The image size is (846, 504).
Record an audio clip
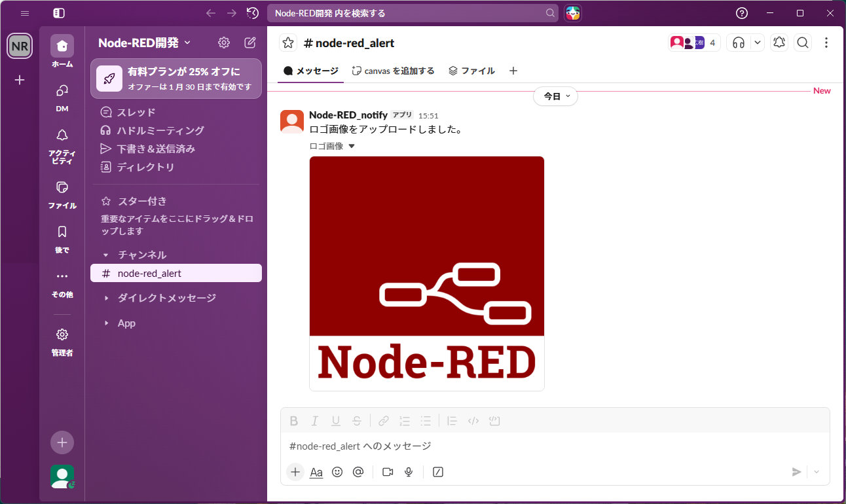pos(409,472)
